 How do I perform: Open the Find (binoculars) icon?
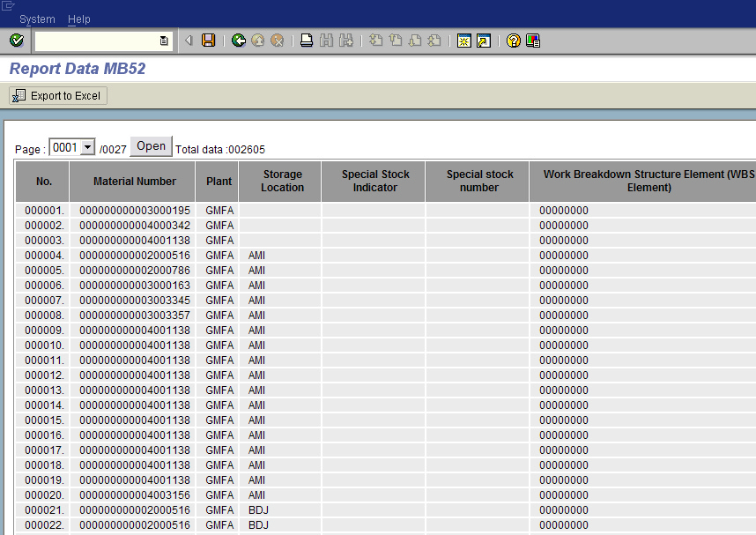click(x=325, y=41)
